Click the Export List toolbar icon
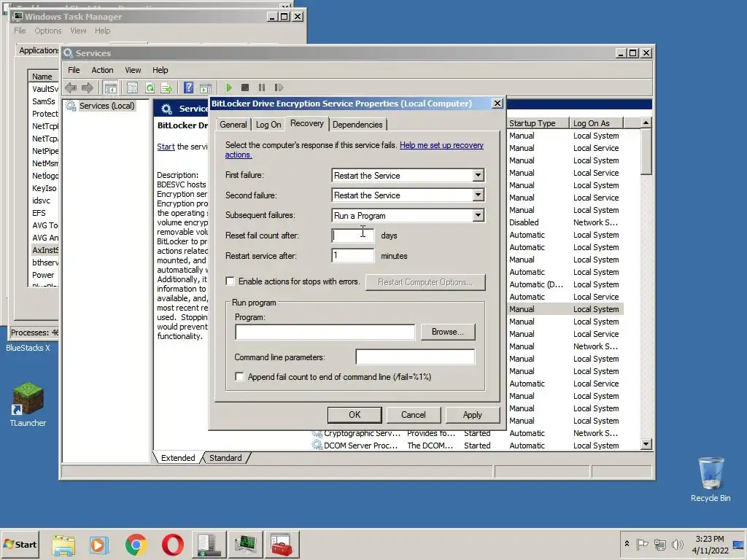 tap(166, 87)
